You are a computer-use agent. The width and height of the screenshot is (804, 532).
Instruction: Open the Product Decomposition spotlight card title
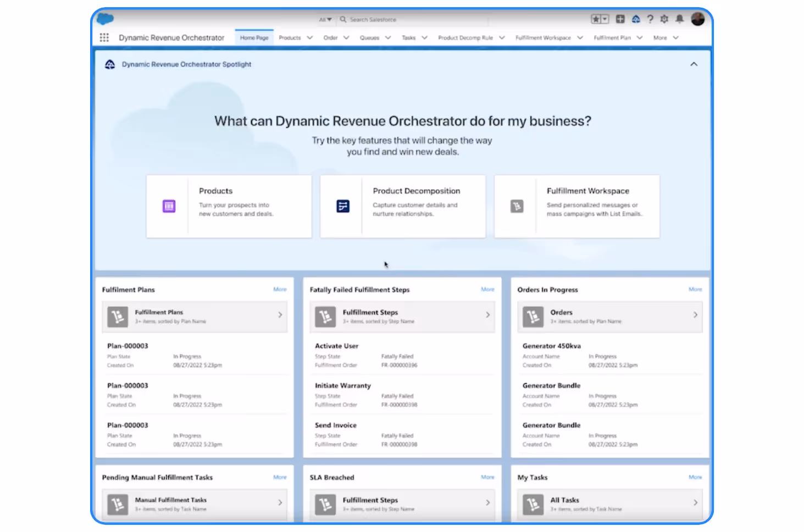pos(416,191)
